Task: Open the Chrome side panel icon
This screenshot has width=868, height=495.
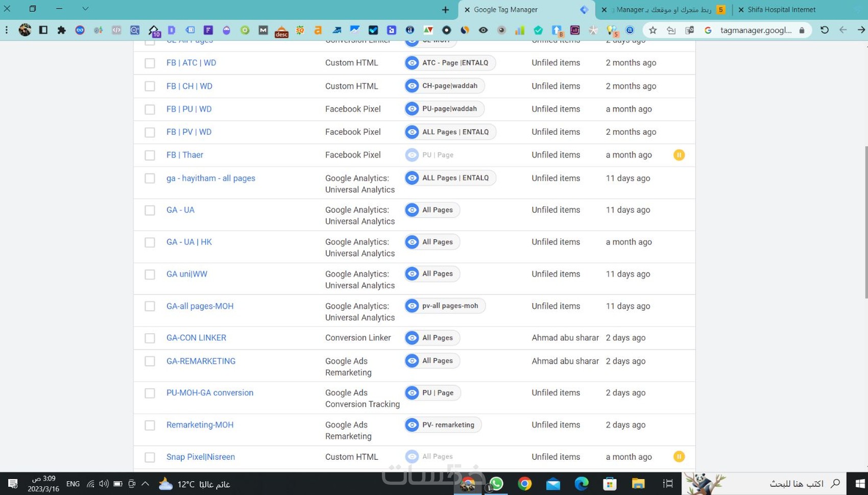Action: [x=43, y=30]
